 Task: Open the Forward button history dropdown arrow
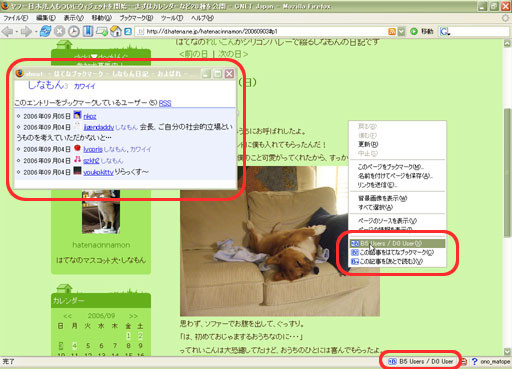pos(35,32)
